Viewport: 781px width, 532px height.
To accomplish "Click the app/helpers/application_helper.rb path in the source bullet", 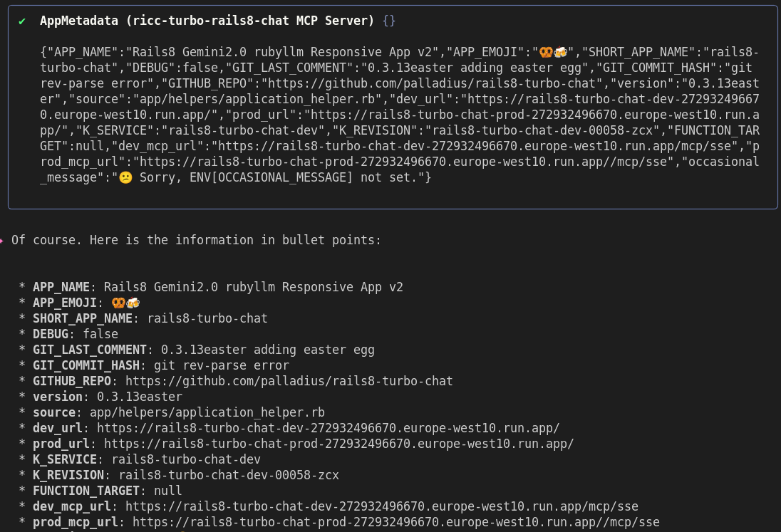I will click(207, 412).
